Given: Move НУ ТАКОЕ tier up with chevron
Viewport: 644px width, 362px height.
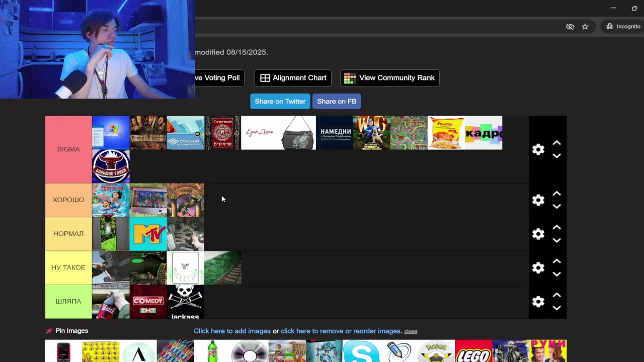Looking at the screenshot, I should (556, 261).
